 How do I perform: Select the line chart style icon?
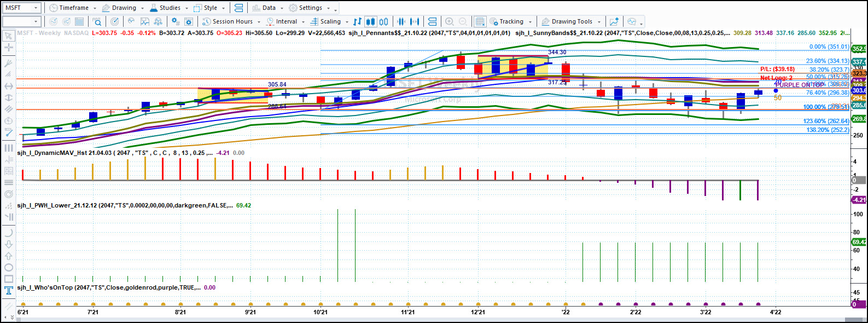(357, 21)
